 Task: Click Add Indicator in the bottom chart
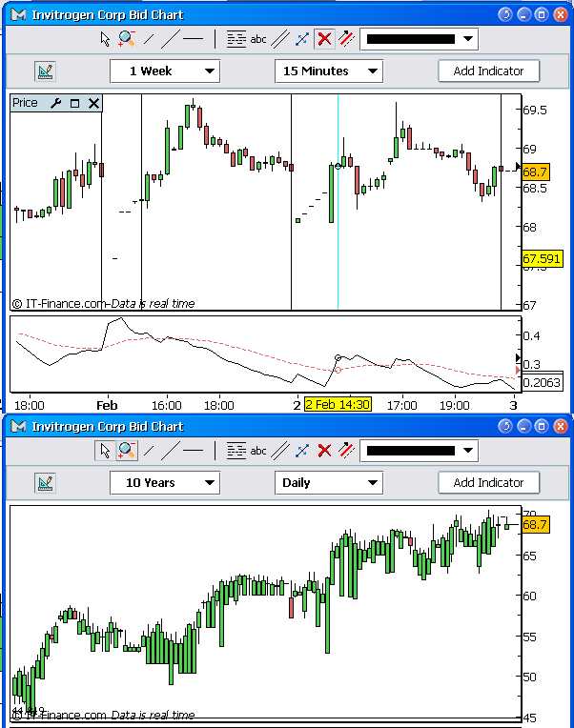488,483
